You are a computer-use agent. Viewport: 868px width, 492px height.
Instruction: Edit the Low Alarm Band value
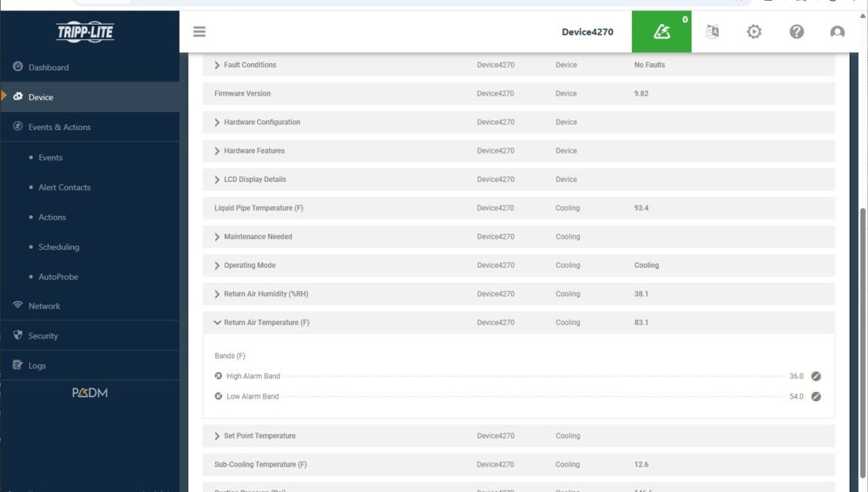click(x=816, y=396)
